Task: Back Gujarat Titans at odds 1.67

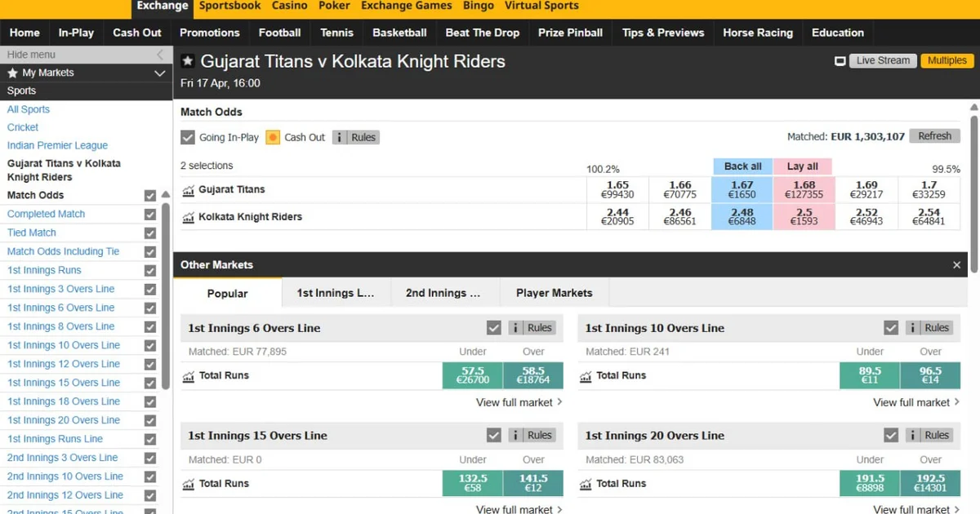Action: [x=742, y=189]
